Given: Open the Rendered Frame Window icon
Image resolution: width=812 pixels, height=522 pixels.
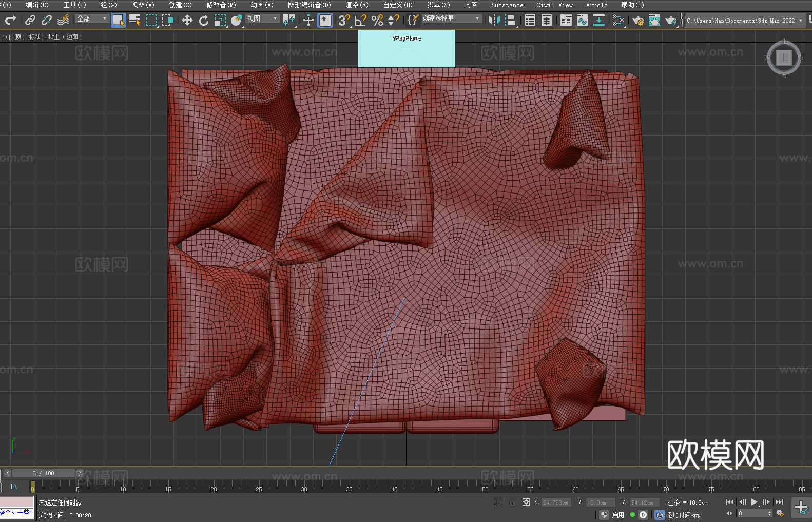Looking at the screenshot, I should click(x=654, y=20).
